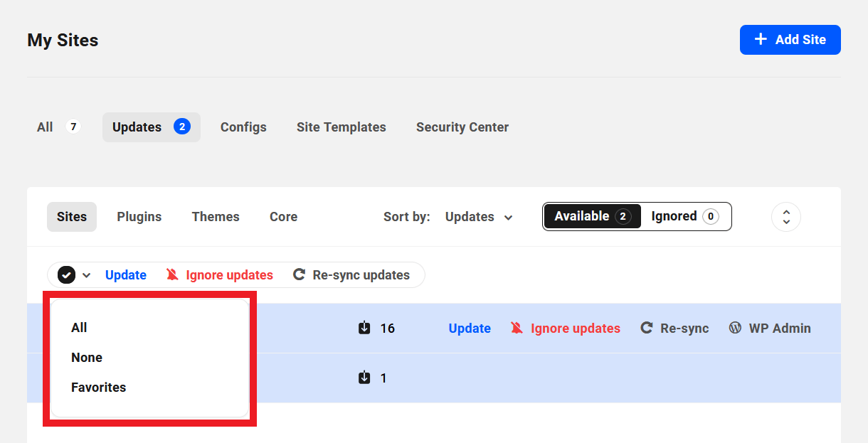Go to the Configs tab
Image resolution: width=868 pixels, height=443 pixels.
(x=243, y=127)
